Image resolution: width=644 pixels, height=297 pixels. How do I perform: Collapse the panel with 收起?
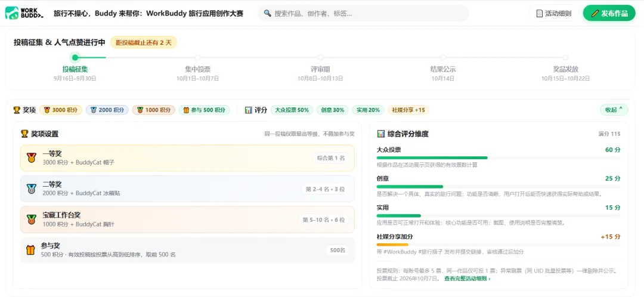[x=614, y=110]
